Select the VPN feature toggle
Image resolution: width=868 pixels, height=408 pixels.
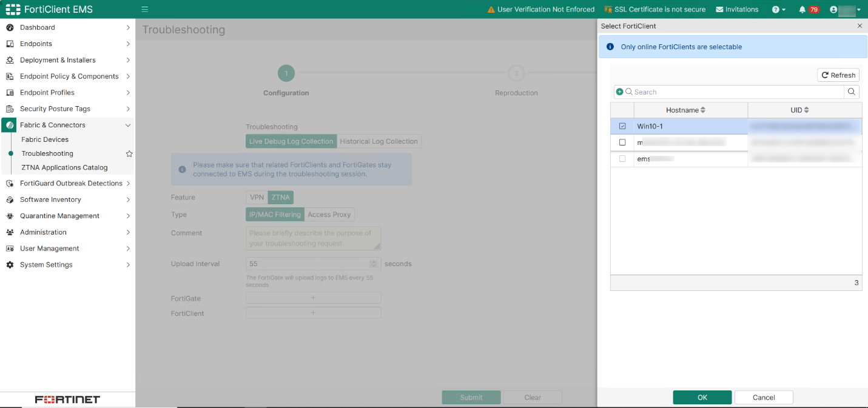click(x=257, y=197)
